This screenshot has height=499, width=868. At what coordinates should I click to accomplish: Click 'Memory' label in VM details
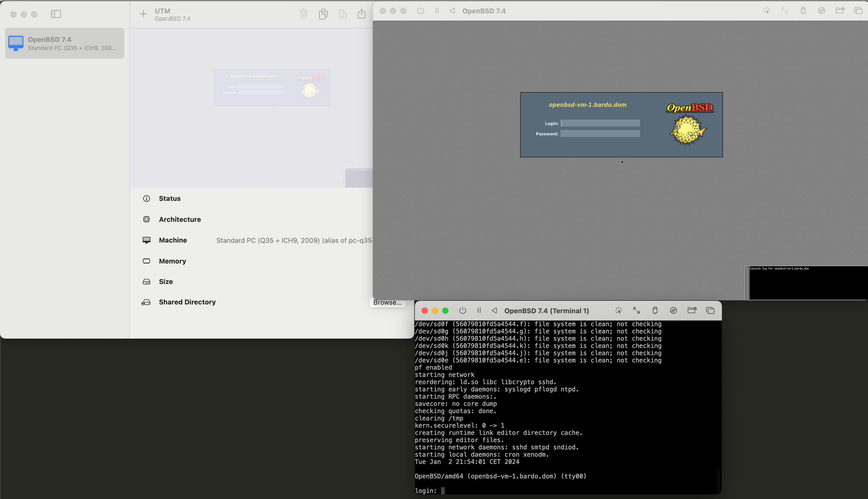172,261
